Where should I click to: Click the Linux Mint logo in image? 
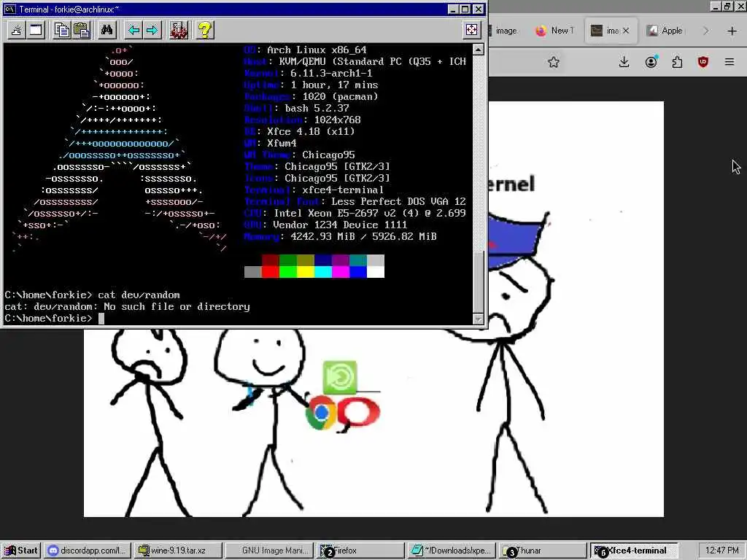coord(340,377)
